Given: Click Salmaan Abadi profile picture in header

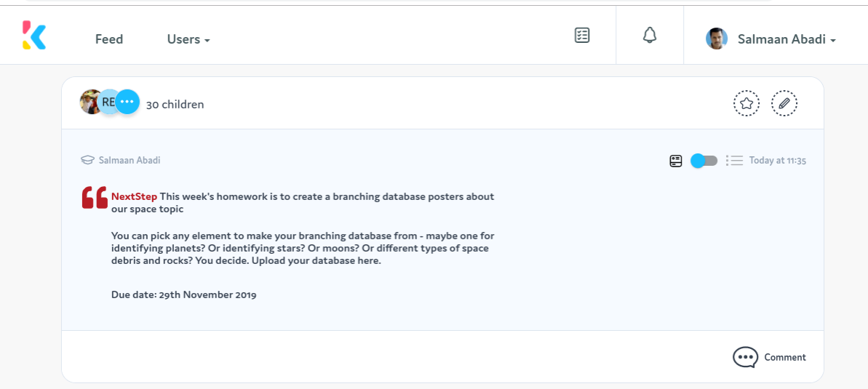Looking at the screenshot, I should click(x=717, y=39).
